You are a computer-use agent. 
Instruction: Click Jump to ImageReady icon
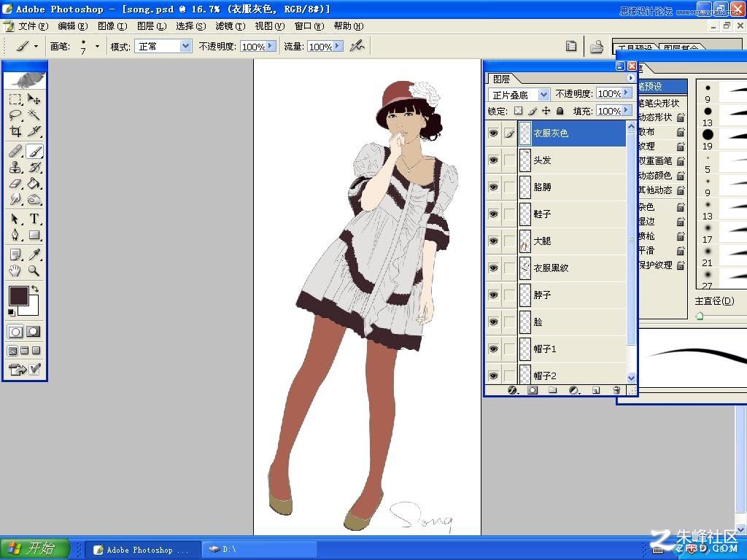pyautogui.click(x=18, y=369)
